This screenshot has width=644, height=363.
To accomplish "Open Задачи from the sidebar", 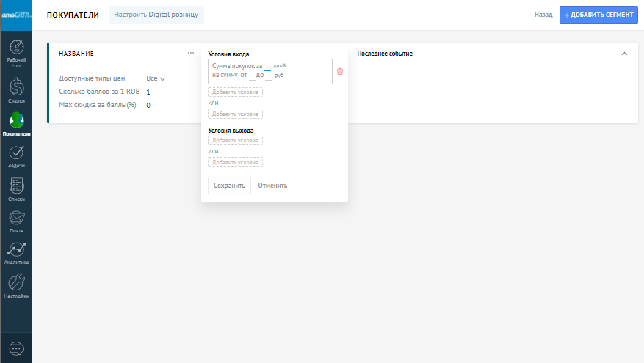I will (15, 155).
